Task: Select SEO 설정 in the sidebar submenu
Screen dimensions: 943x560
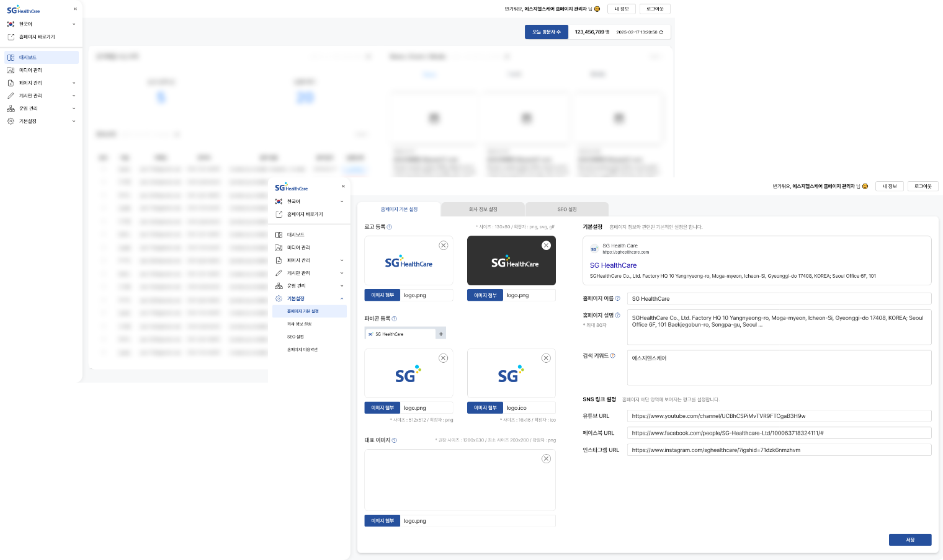Action: point(295,337)
